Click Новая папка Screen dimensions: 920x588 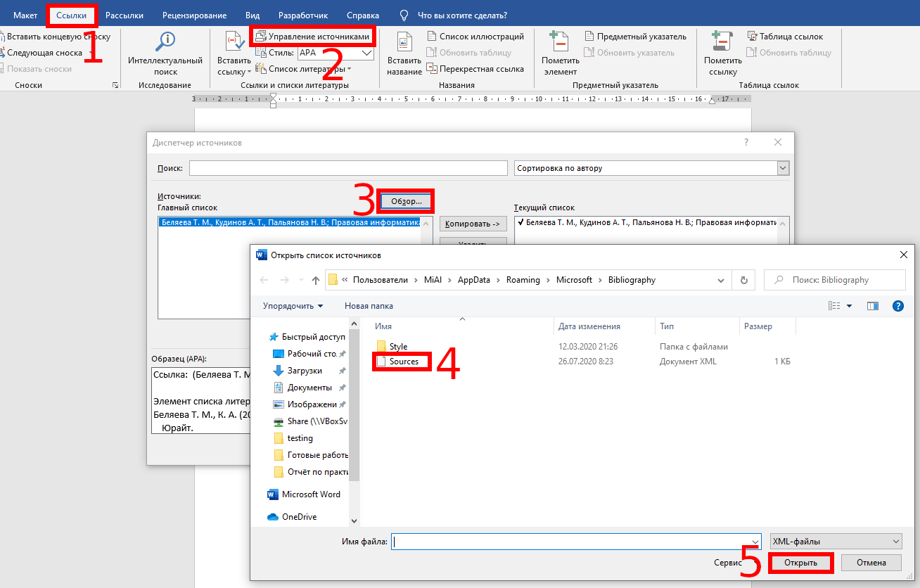coord(369,306)
